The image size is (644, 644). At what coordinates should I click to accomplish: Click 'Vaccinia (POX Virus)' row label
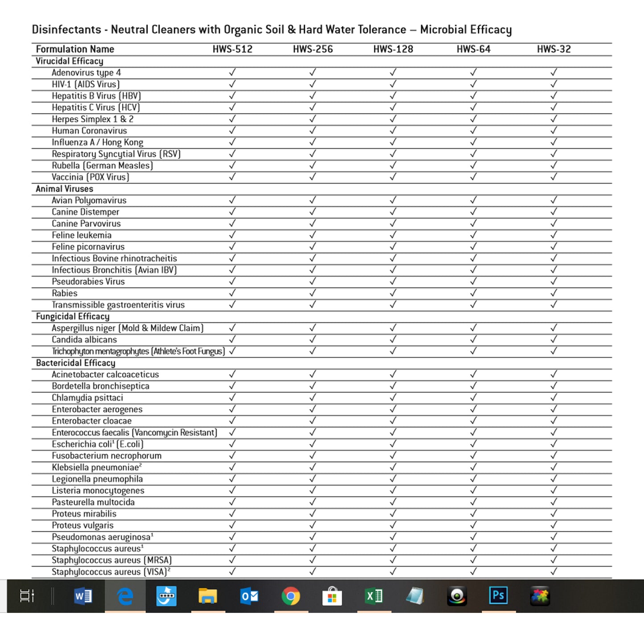click(x=90, y=177)
